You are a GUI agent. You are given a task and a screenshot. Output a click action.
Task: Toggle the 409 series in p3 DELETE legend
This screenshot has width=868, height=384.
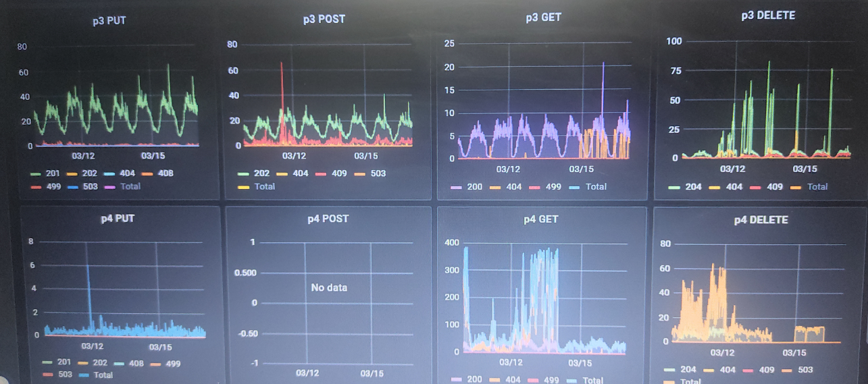(x=767, y=187)
